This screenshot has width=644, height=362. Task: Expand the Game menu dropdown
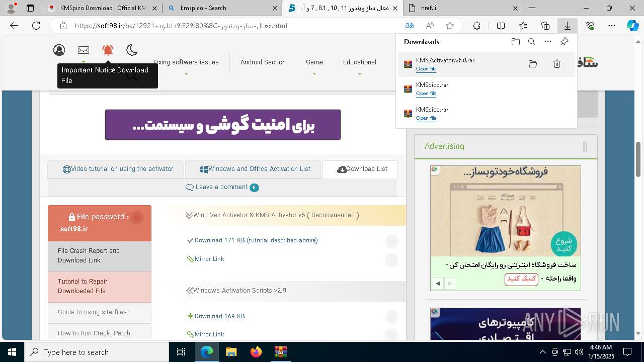(314, 63)
